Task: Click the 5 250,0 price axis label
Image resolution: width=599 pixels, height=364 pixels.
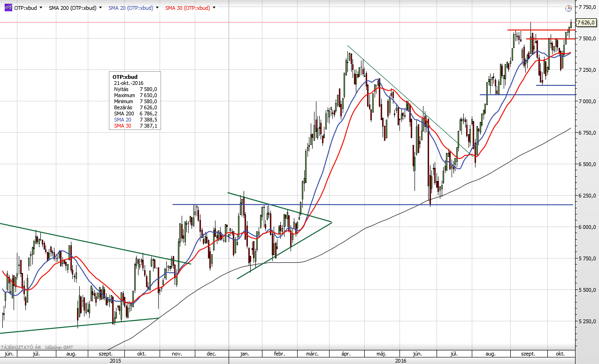Action: click(587, 321)
